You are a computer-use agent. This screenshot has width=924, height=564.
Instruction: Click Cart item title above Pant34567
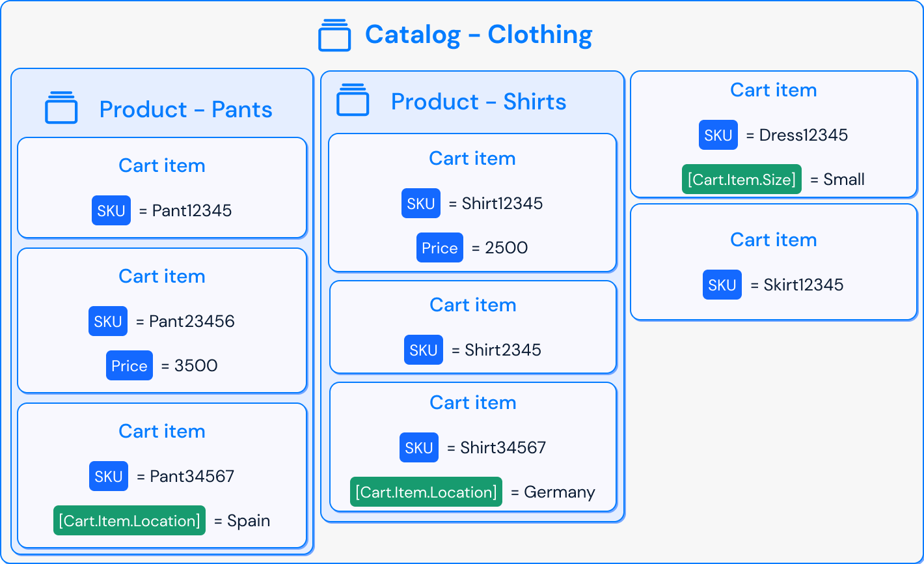click(162, 431)
